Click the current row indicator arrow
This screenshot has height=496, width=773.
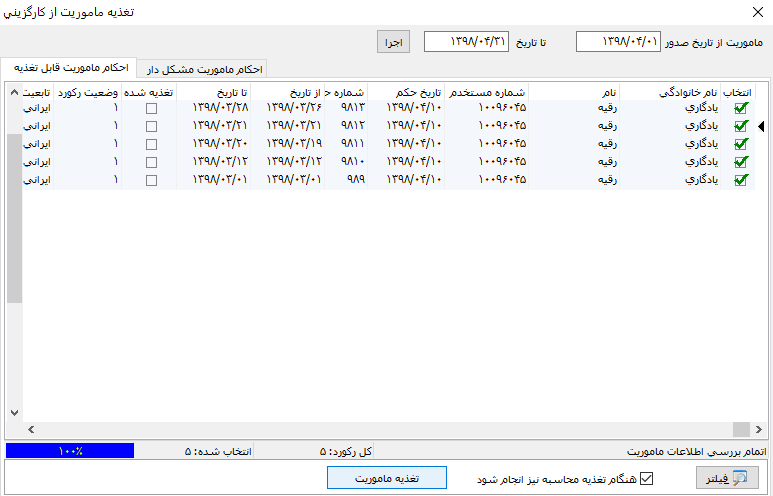coord(761,127)
